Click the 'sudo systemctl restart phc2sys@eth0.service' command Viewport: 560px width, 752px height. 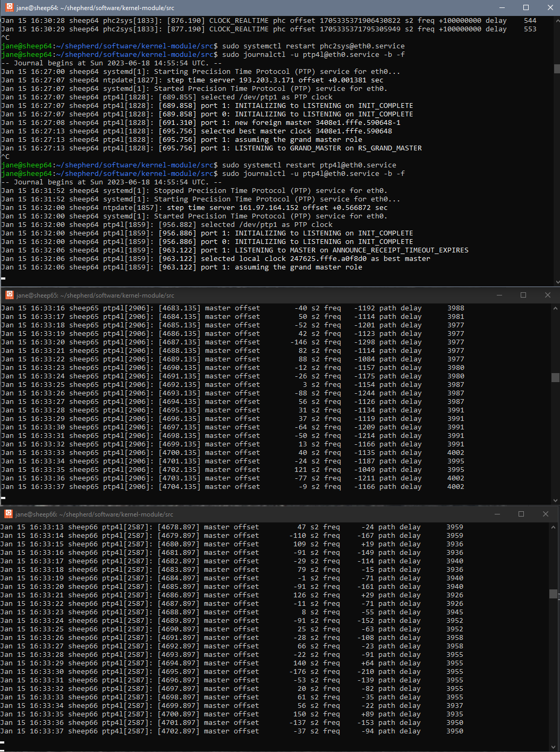pos(313,46)
